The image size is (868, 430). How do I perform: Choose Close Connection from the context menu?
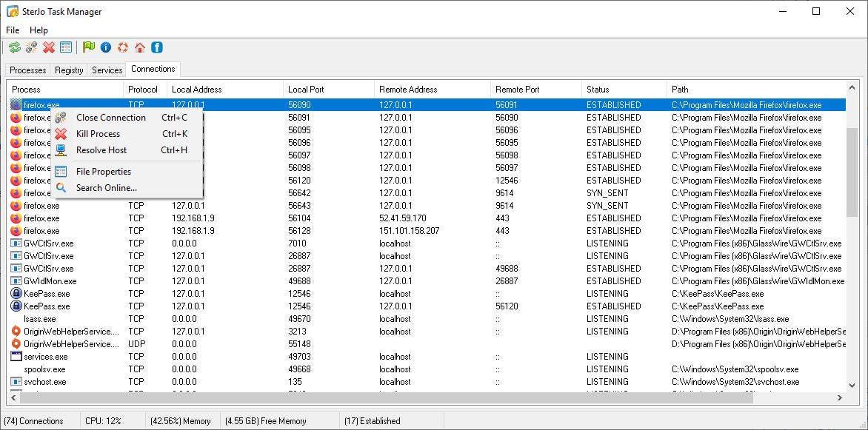[127, 118]
